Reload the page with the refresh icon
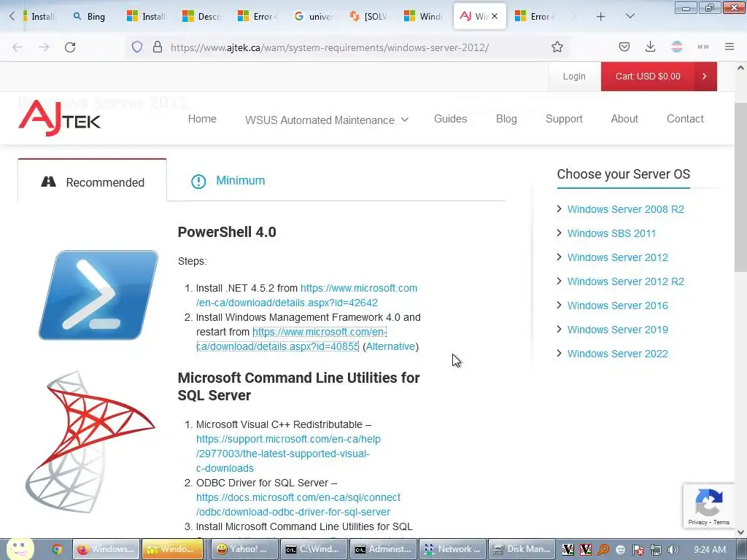Viewport: 747px width, 560px height. [70, 47]
